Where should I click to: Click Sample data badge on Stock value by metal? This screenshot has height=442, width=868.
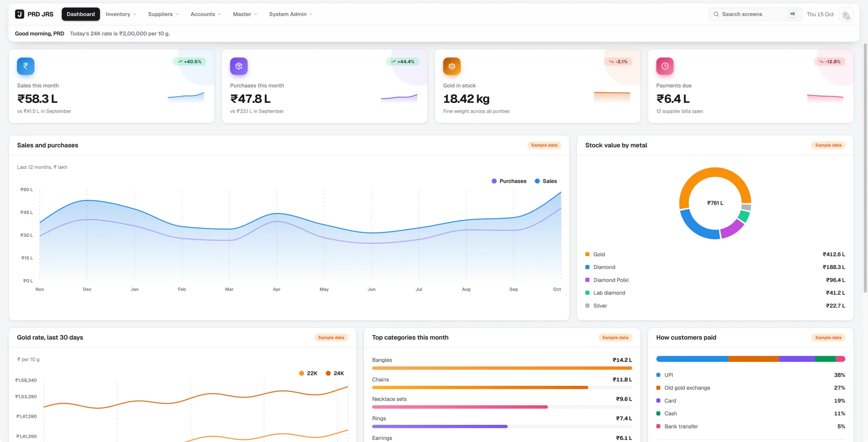pos(828,145)
